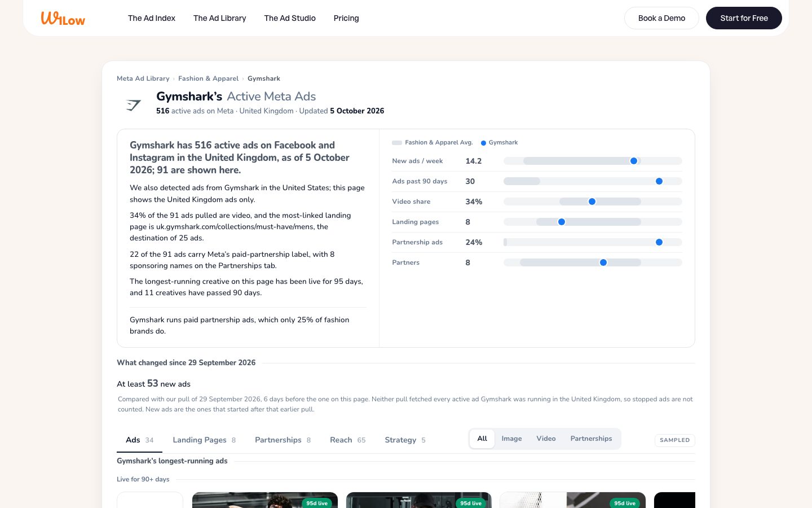Click the Gymshark blue legend dot
The height and width of the screenshot is (508, 812).
point(483,143)
